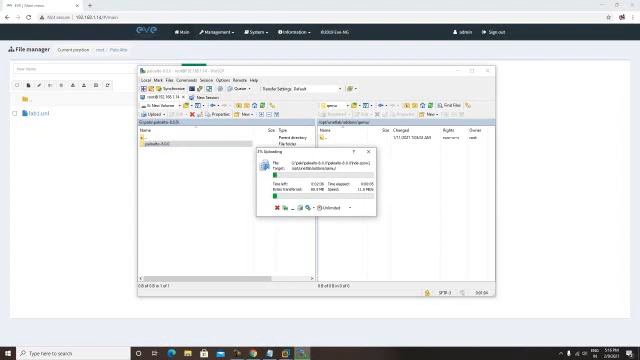Screen dimensions: 640x360
Task: Open the WinSCP Help menu
Action: 254,80
